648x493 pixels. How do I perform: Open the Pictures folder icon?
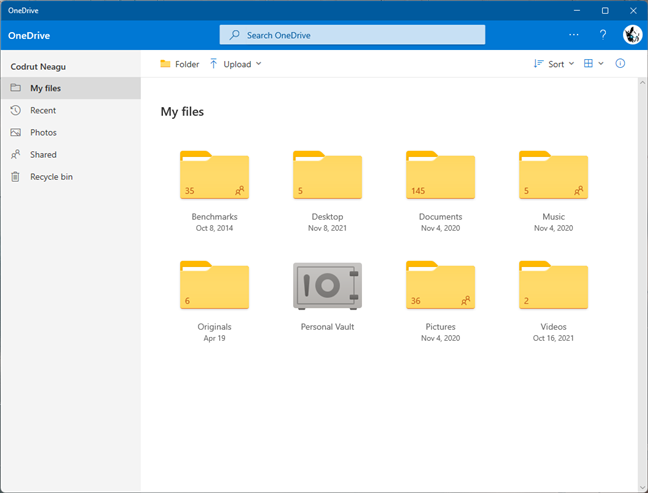tap(441, 285)
